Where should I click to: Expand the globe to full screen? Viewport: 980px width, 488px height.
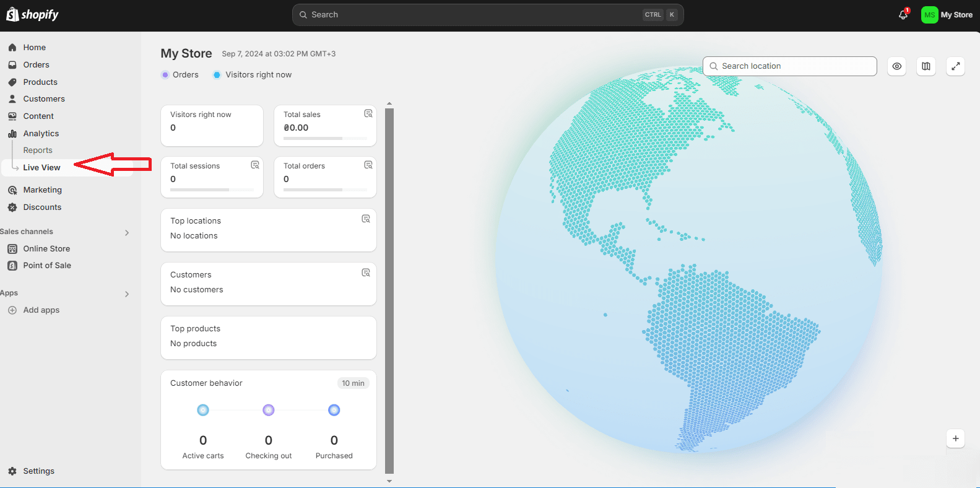click(x=956, y=66)
